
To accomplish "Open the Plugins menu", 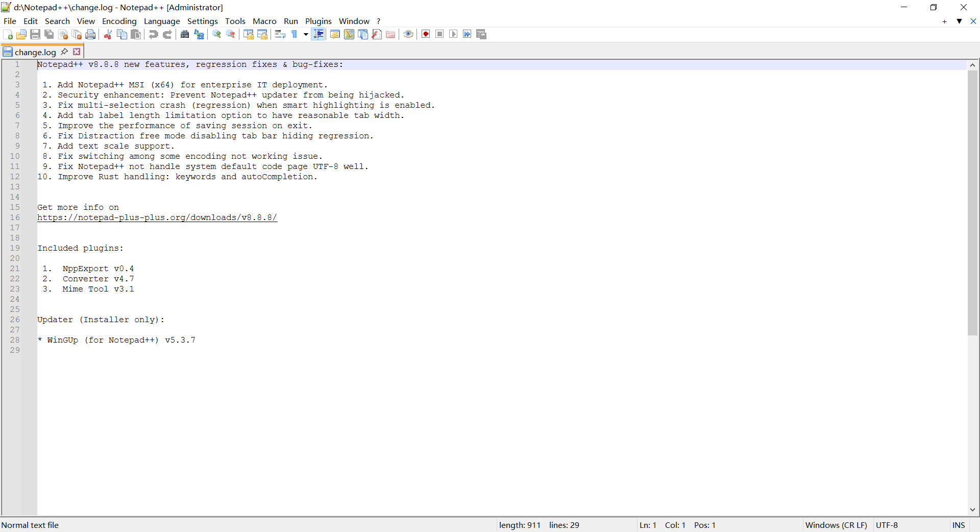I will pos(318,21).
